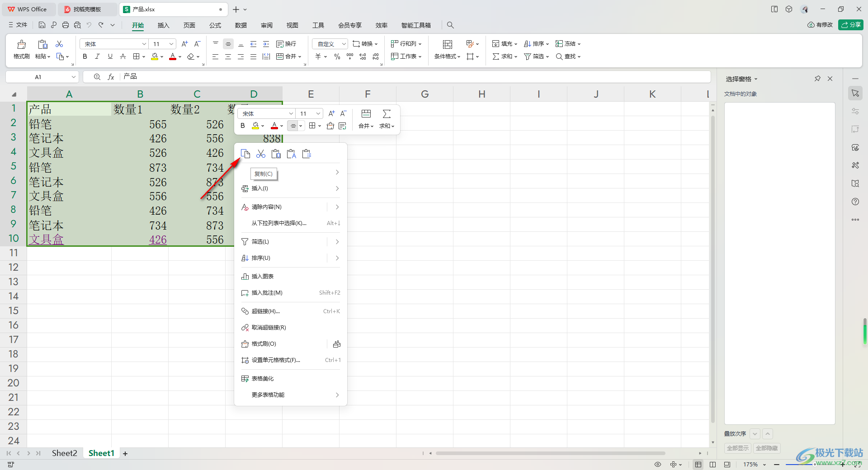Select 插入批注(M) context menu item
The width and height of the screenshot is (868, 470).
coord(290,293)
